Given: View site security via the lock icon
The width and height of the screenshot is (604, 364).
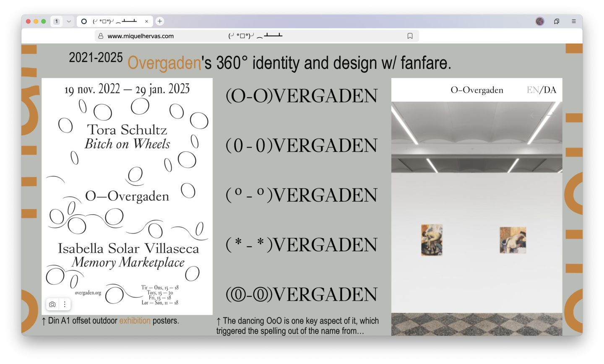Looking at the screenshot, I should 101,36.
